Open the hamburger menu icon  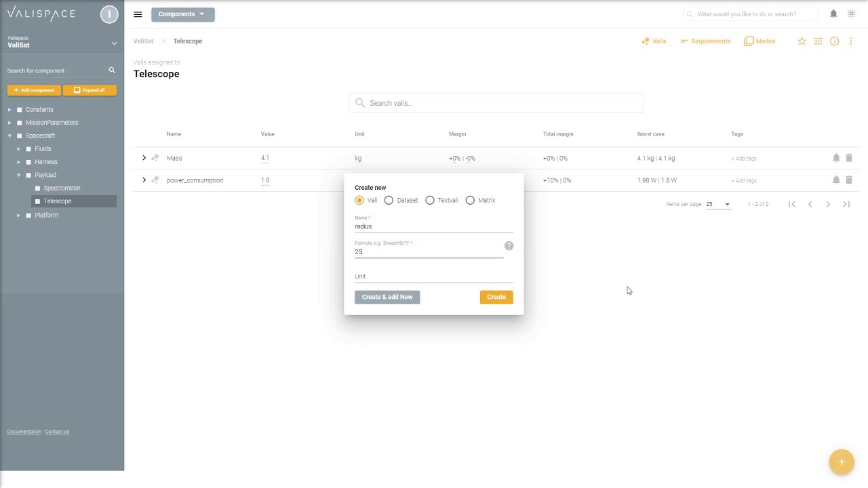[138, 14]
